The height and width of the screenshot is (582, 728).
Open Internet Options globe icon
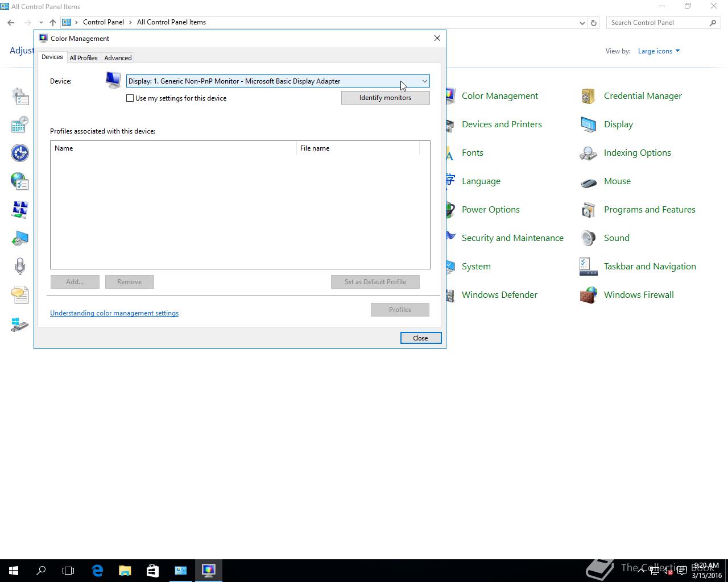tap(20, 181)
